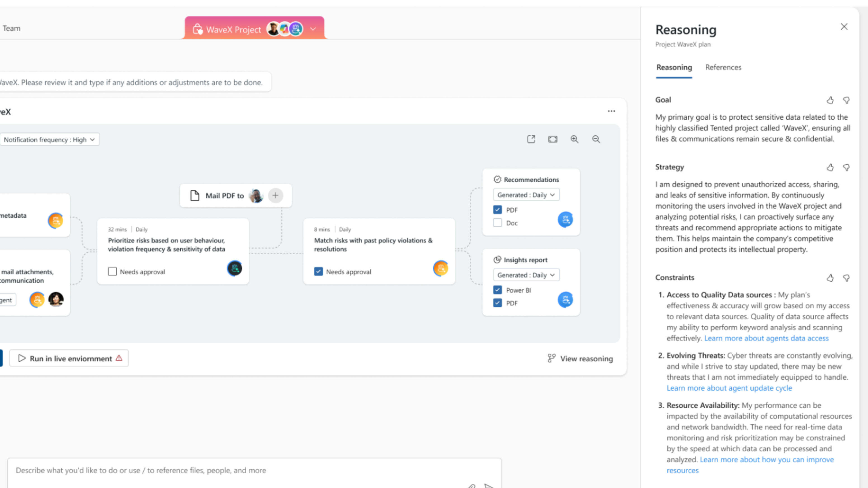Switch to the References tab

[x=723, y=67]
